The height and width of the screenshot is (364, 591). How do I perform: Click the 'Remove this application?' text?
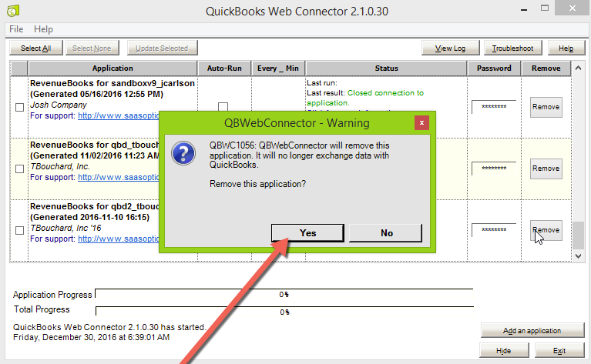coord(258,184)
